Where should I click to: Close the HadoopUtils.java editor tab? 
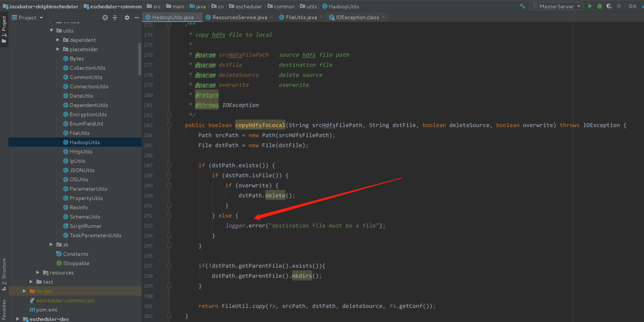click(x=198, y=17)
